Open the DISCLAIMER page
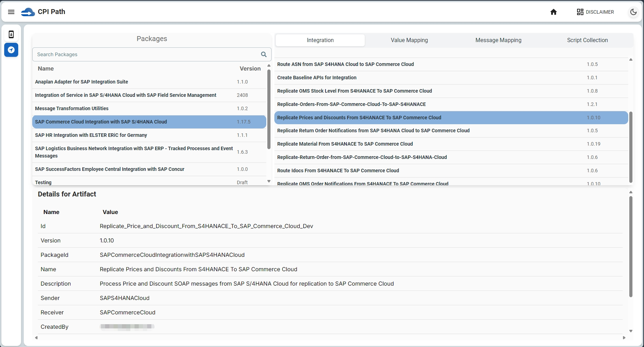The height and width of the screenshot is (347, 644). point(595,12)
